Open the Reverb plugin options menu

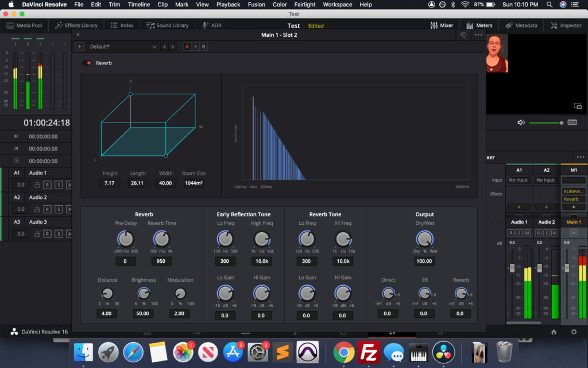click(478, 35)
